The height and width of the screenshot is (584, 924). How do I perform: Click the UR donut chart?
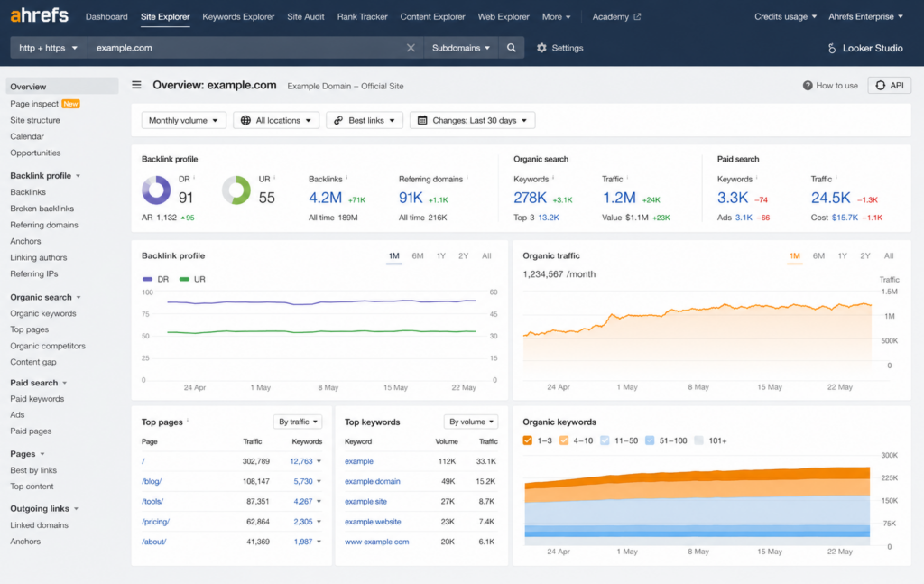point(236,190)
